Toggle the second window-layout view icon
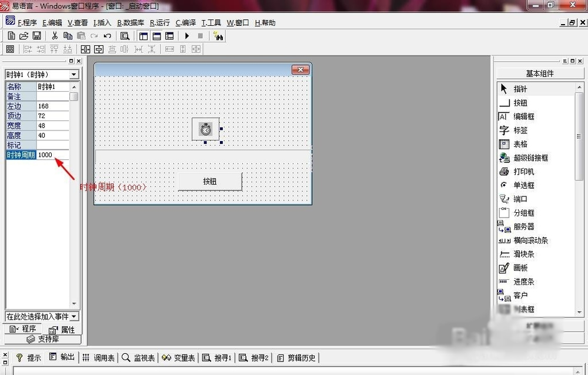 156,36
